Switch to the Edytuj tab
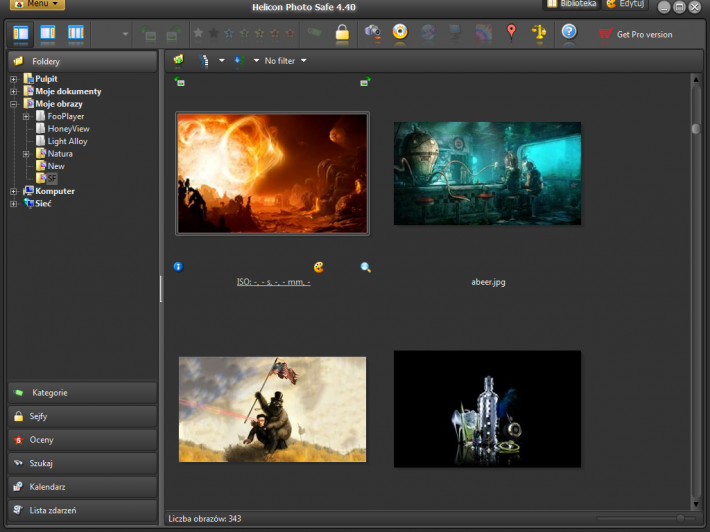The width and height of the screenshot is (710, 532). (x=626, y=4)
